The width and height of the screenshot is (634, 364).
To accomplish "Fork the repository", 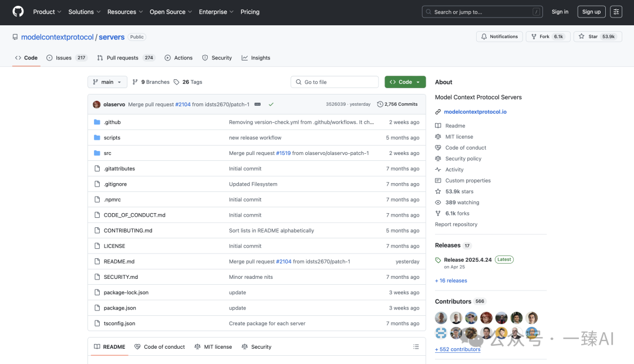I will tap(548, 36).
